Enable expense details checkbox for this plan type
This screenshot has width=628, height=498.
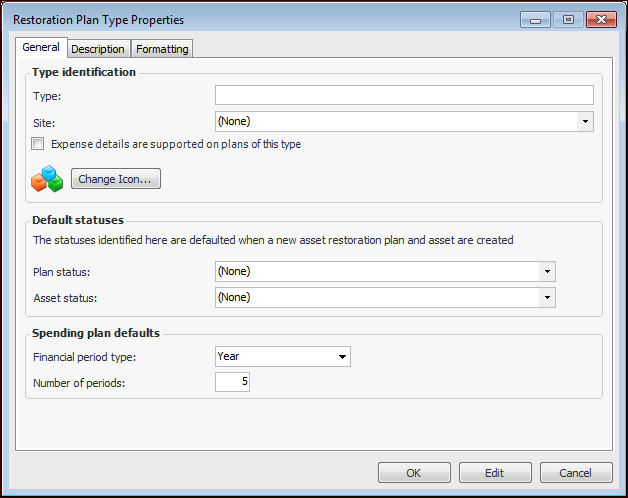(38, 144)
